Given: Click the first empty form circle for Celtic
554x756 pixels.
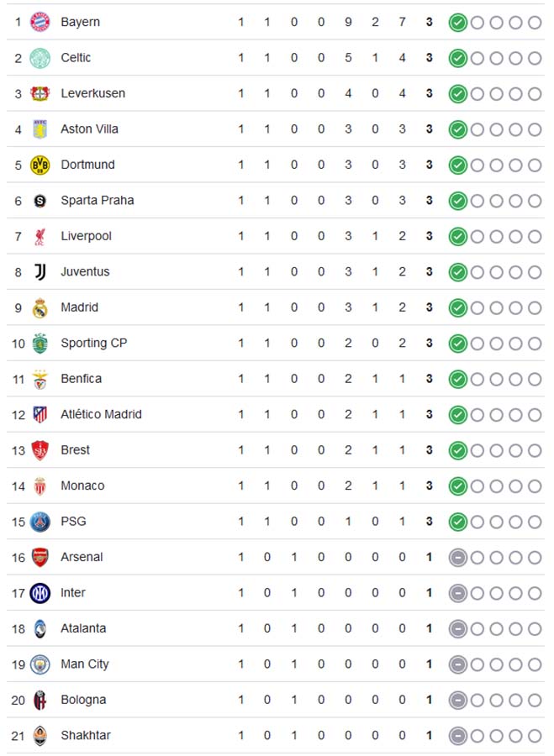Looking at the screenshot, I should (x=477, y=58).
